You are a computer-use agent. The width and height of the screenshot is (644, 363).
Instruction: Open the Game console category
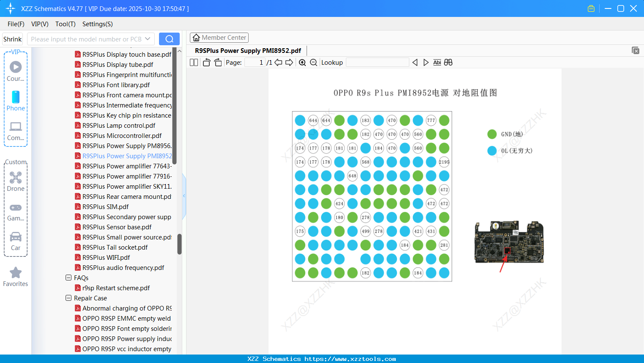point(16,212)
